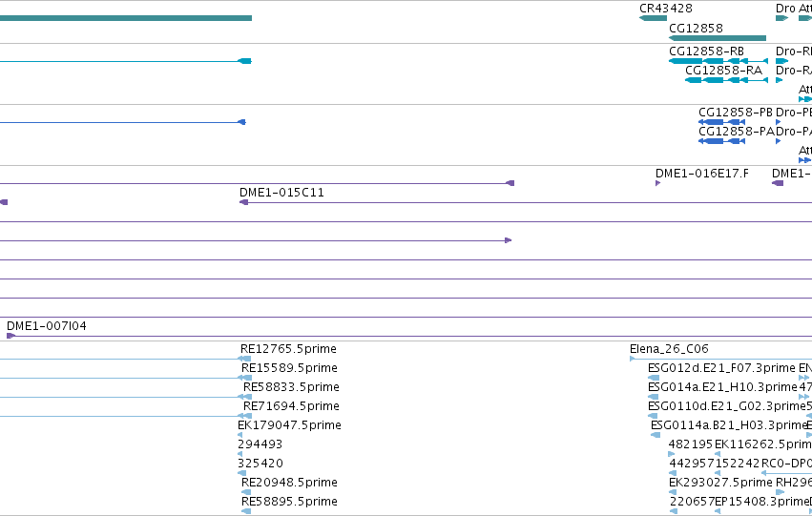Viewport: 812px width, 516px height.
Task: Click the DME1-015C11 arrowhead feature
Action: [x=244, y=202]
